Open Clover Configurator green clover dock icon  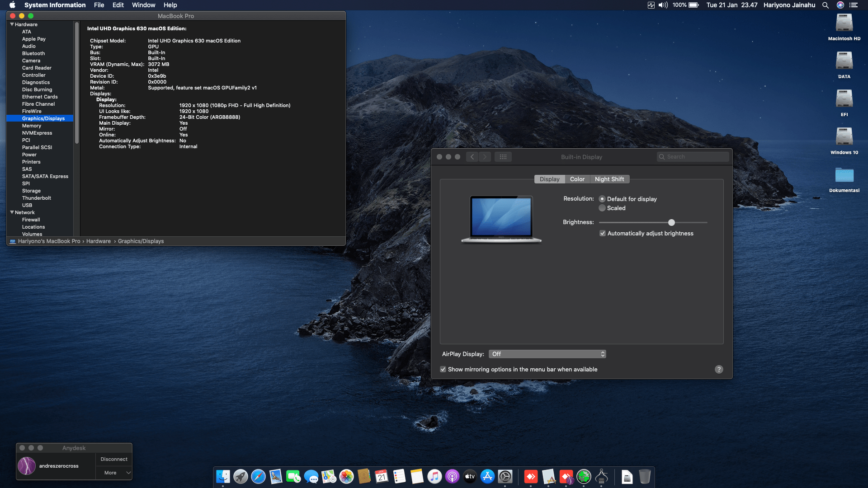pyautogui.click(x=584, y=476)
